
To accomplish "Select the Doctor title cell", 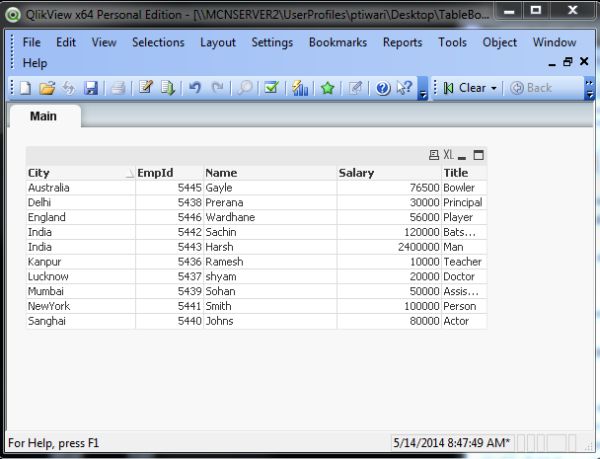I will click(464, 277).
